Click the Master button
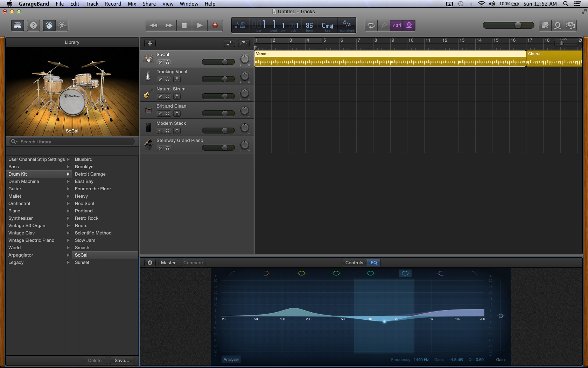This screenshot has height=368, width=588. pos(168,263)
